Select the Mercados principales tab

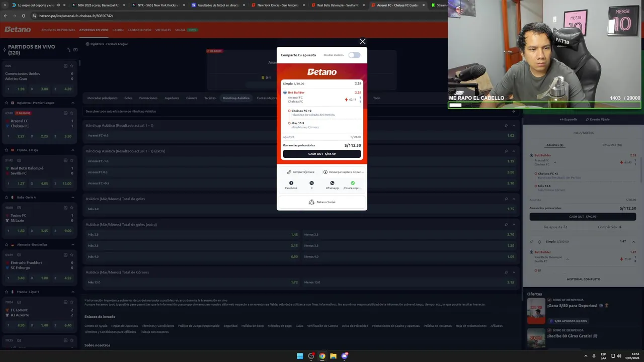pyautogui.click(x=102, y=98)
